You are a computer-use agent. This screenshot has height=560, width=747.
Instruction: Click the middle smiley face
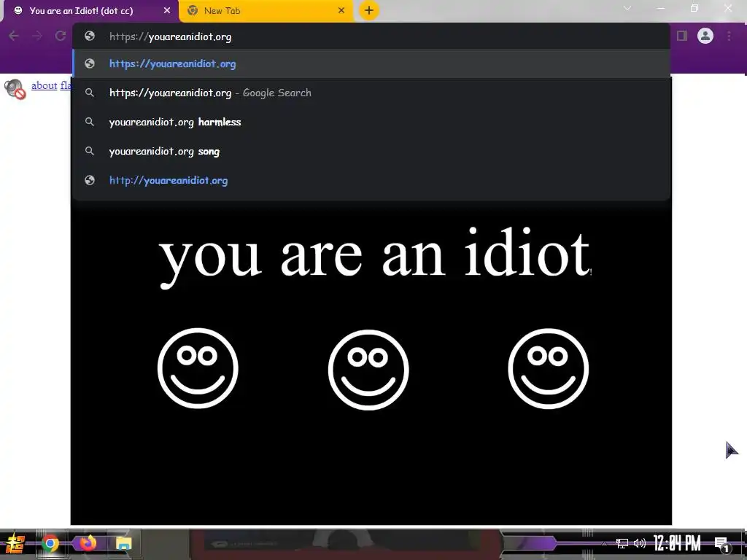[368, 370]
